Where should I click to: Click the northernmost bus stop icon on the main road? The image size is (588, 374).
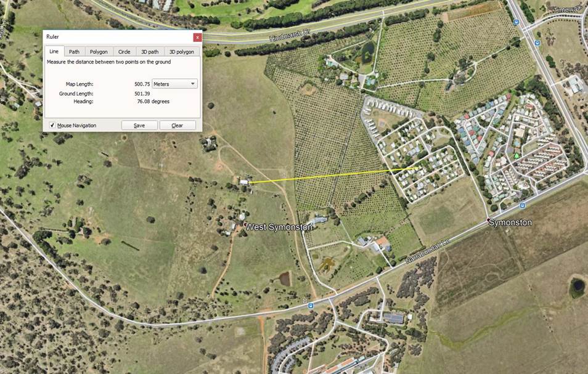[516, 22]
